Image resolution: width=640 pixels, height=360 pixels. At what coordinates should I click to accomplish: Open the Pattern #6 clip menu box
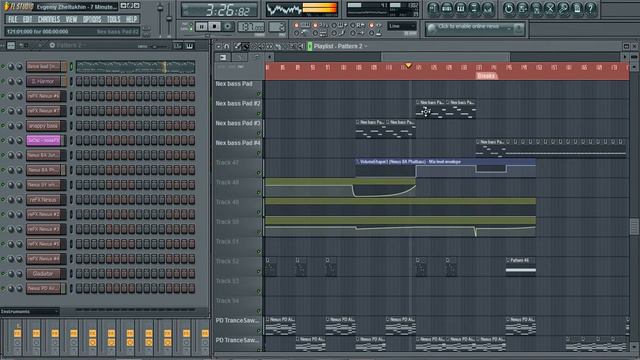[508, 260]
